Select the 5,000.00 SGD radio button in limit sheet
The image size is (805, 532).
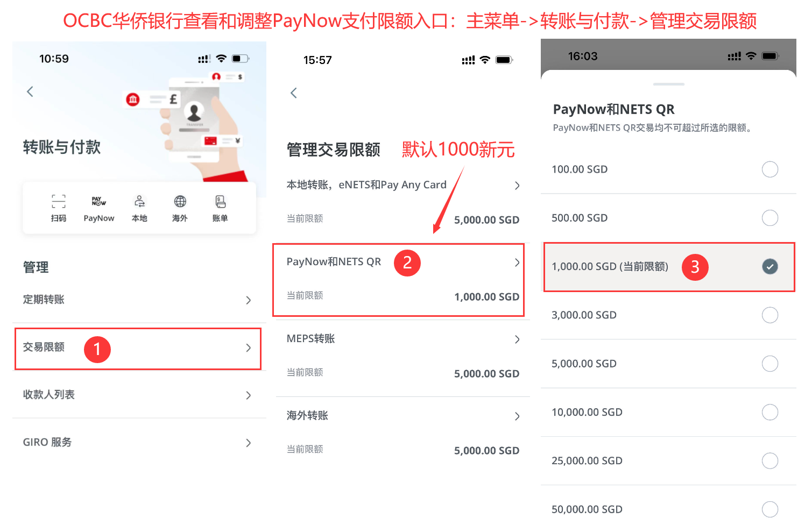point(770,364)
